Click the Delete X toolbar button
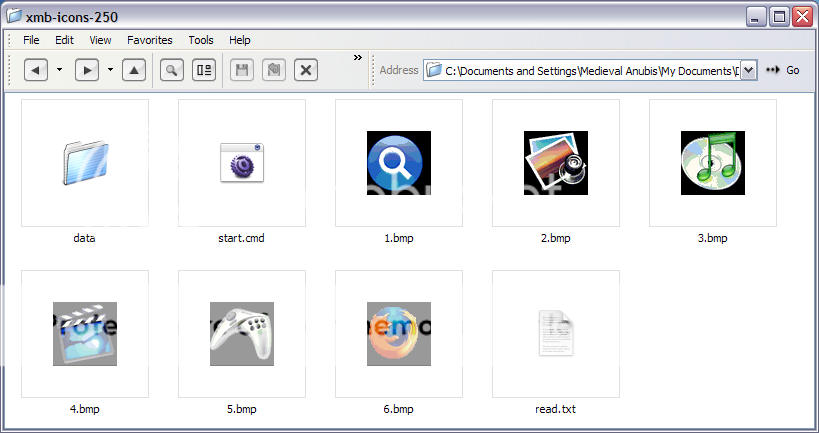 306,70
